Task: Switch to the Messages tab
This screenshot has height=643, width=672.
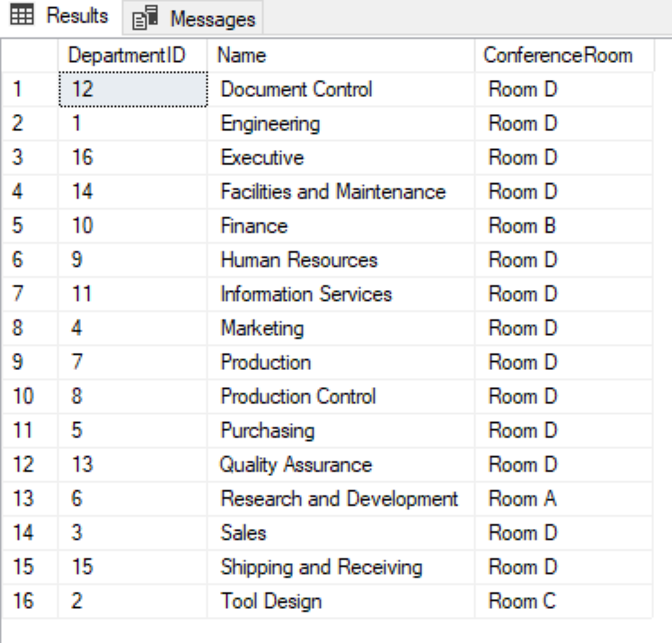Action: (193, 18)
